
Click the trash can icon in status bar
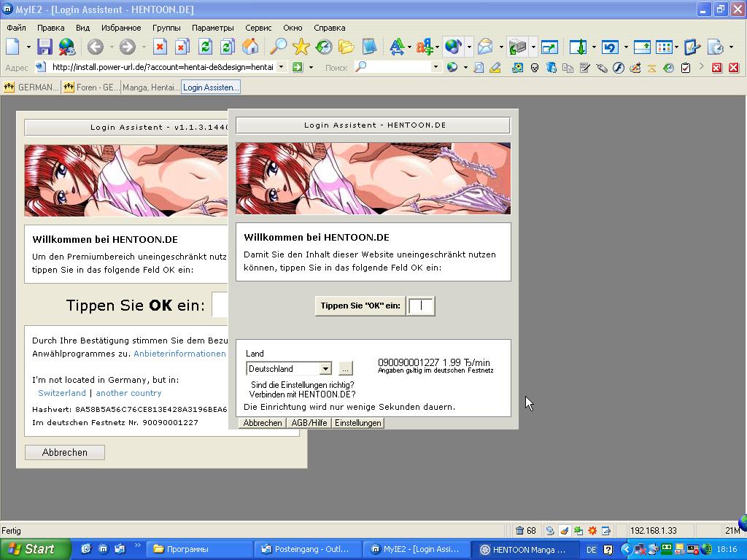click(519, 531)
